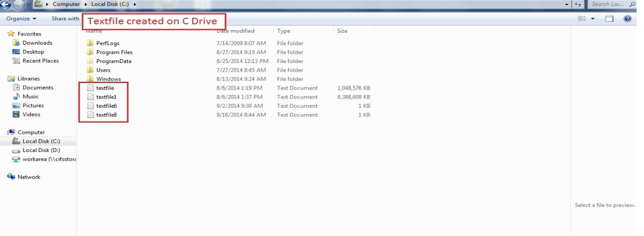
Task: Select the Program Files folder icon
Action: [x=90, y=52]
